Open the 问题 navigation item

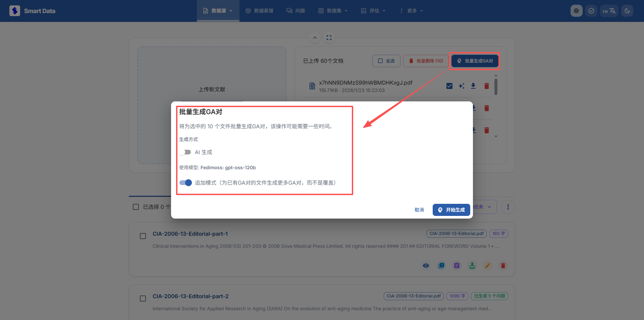(296, 11)
